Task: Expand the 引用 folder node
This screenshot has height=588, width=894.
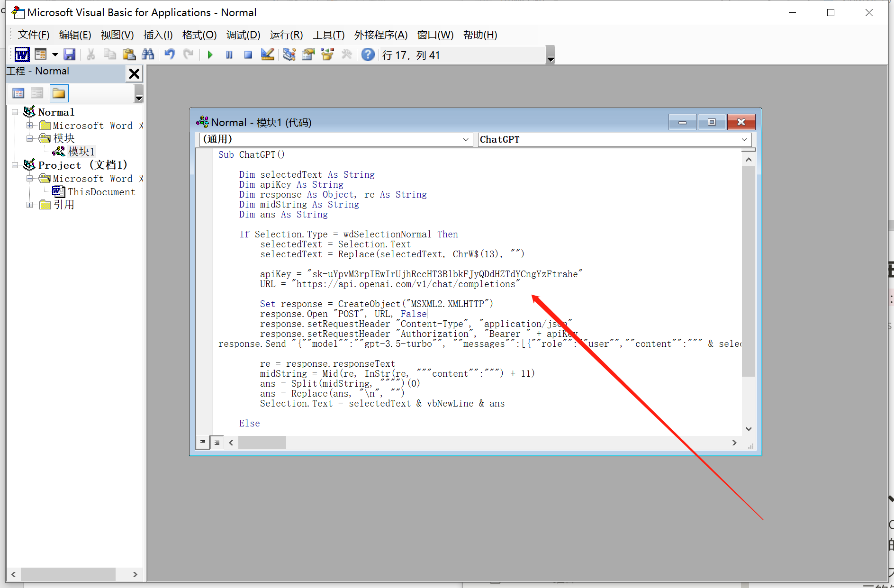Action: pos(30,205)
